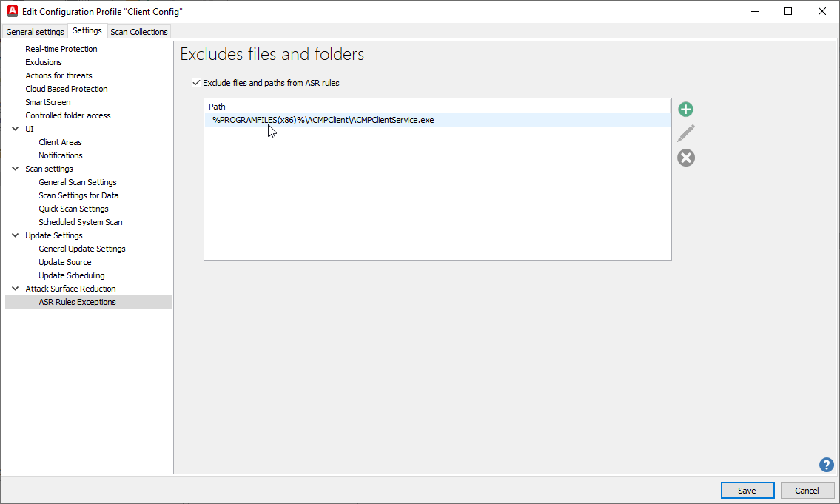
Task: Open Real-time Protection settings
Action: pyautogui.click(x=61, y=49)
